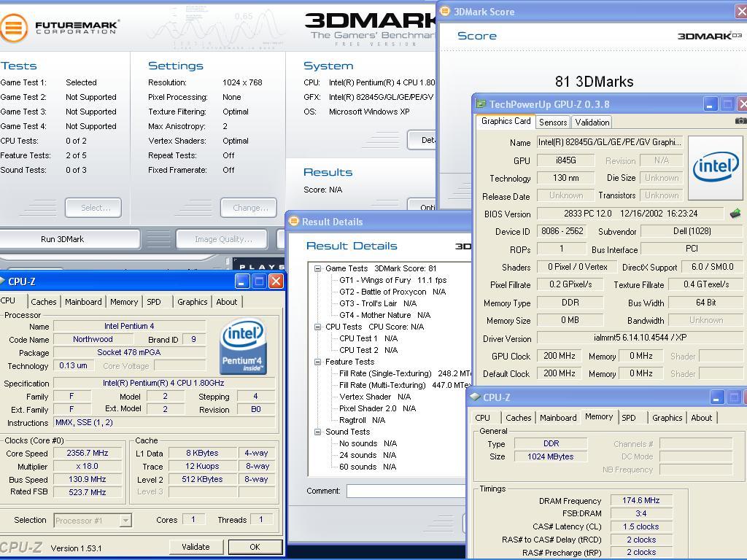
Task: Open Mainboard tab in right CPU-Z window
Action: pos(558,418)
